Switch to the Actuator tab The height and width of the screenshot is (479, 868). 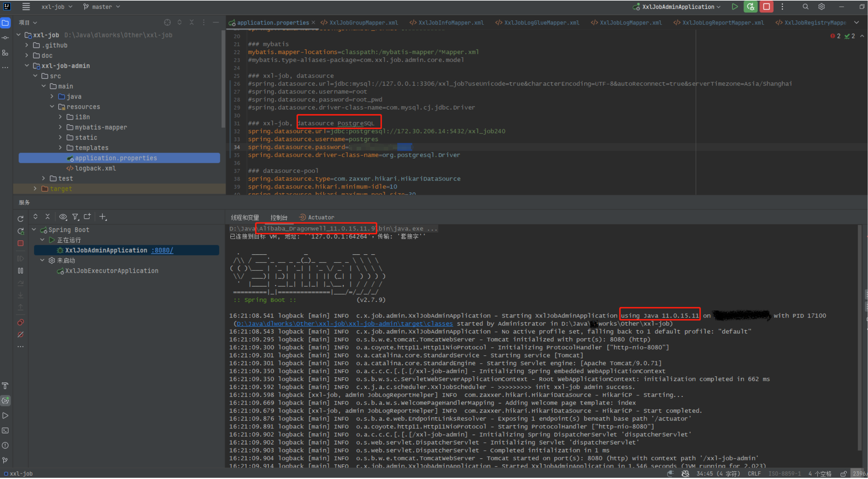click(320, 217)
